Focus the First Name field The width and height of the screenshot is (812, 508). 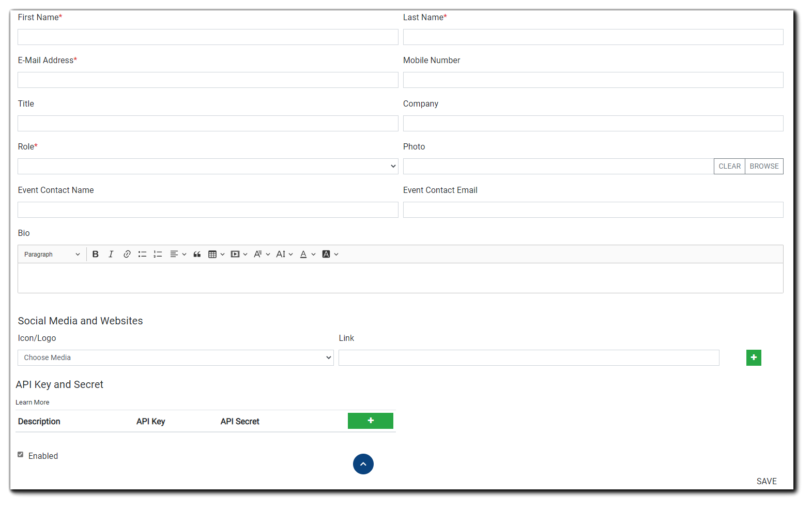tap(208, 37)
